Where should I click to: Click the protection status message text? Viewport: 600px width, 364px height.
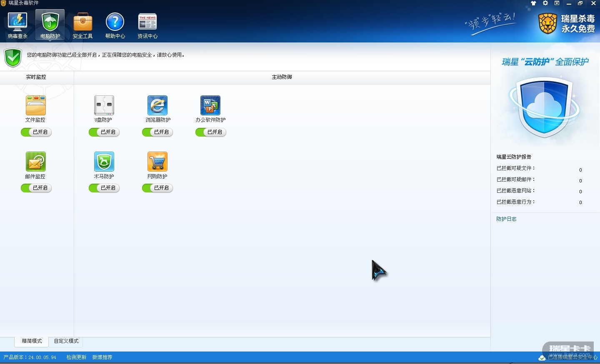(x=106, y=55)
